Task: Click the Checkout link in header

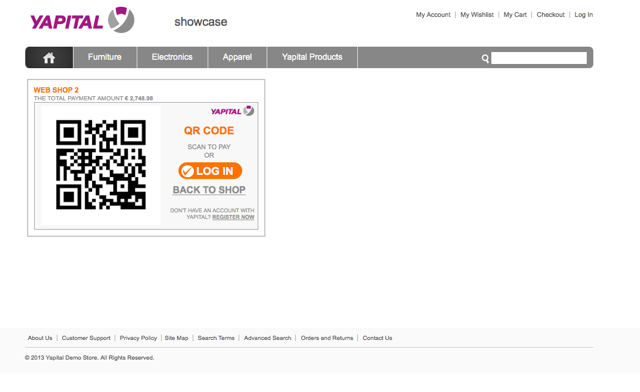Action: pos(551,15)
